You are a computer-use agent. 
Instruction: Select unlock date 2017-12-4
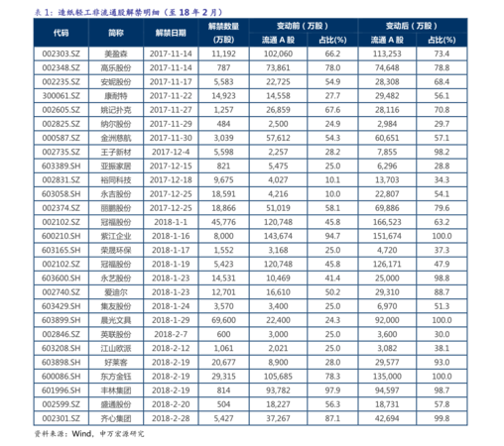pyautogui.click(x=171, y=152)
